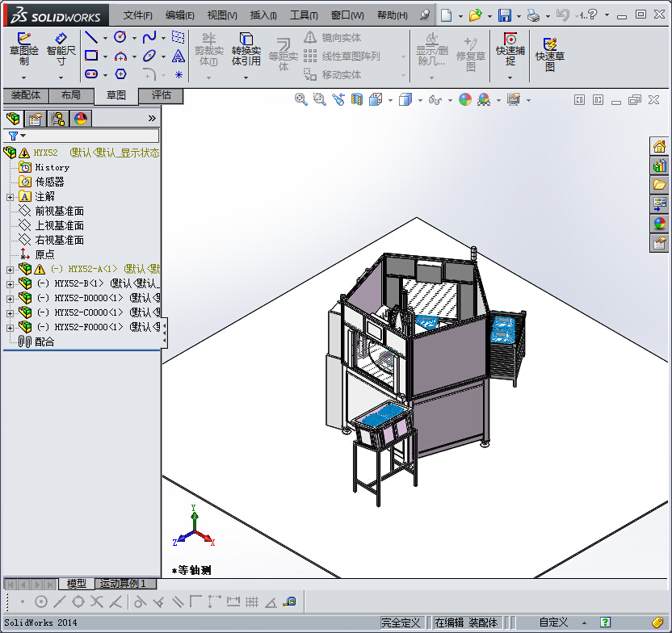The height and width of the screenshot is (633, 672).
Task: Select the Sketch Text tool
Action: (x=178, y=56)
